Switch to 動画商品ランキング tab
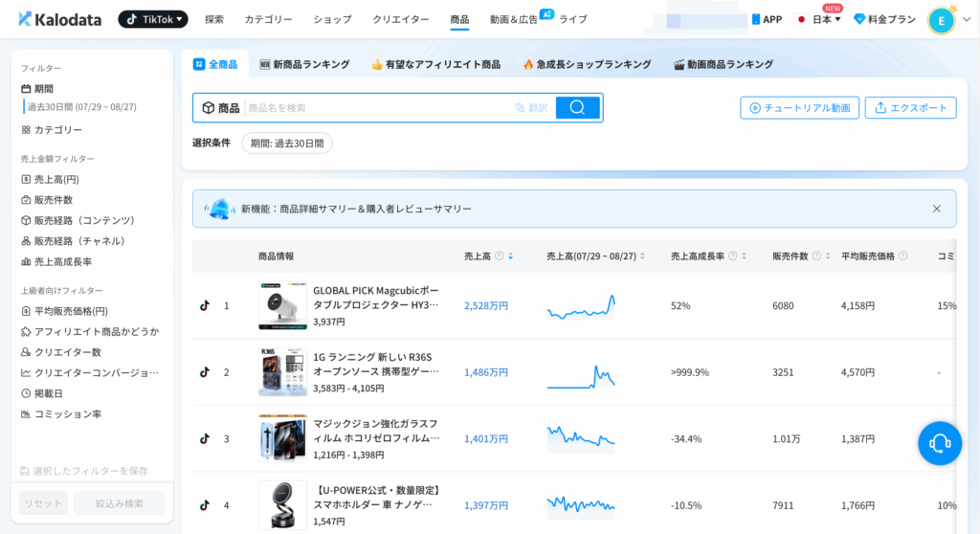Image resolution: width=980 pixels, height=534 pixels. click(x=724, y=64)
